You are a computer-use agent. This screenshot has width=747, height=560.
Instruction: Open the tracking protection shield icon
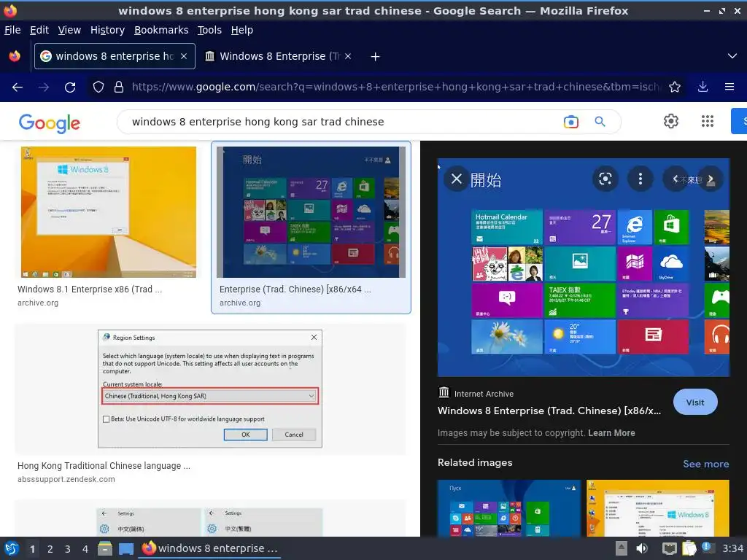tap(98, 87)
